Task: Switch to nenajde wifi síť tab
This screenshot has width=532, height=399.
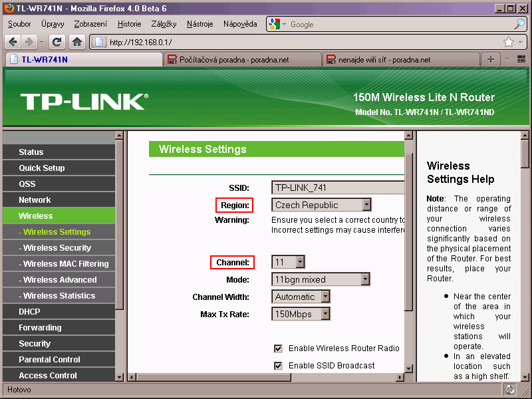Action: click(x=402, y=60)
